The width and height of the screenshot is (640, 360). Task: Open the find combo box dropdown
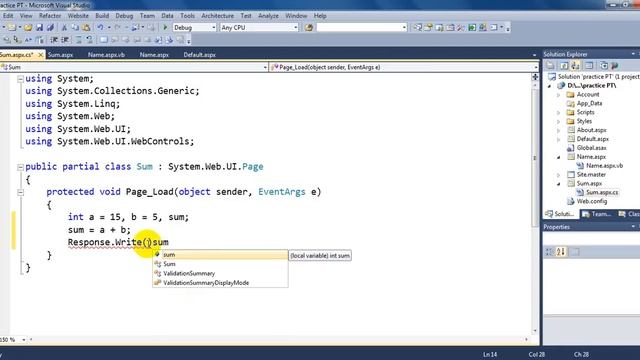(x=404, y=27)
